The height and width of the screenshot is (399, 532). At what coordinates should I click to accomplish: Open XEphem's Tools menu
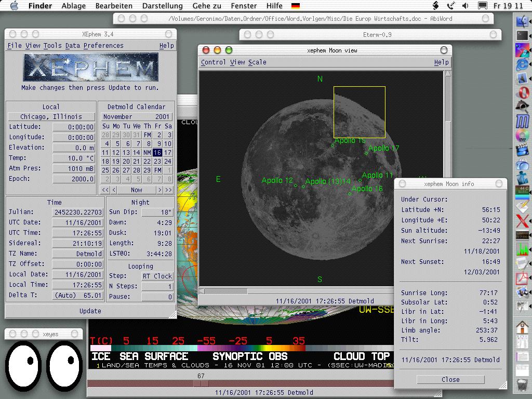52,46
